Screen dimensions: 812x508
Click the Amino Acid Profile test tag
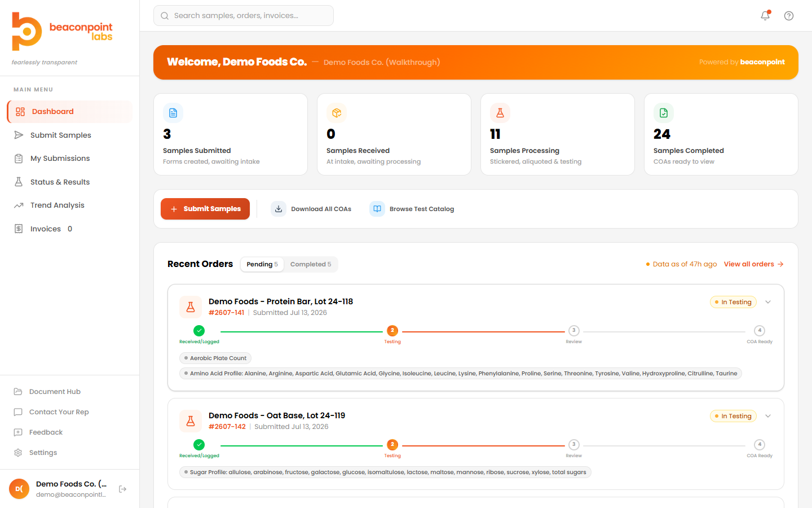461,373
